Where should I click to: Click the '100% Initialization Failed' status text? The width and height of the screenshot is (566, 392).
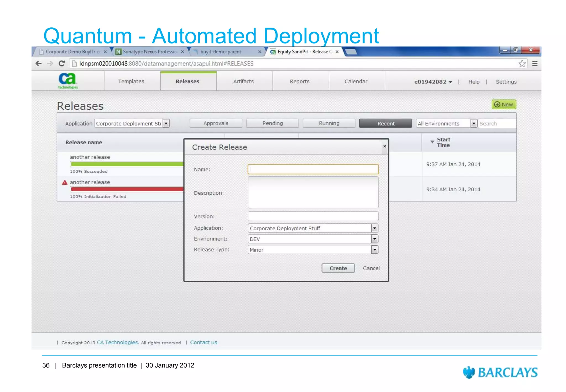(x=98, y=197)
